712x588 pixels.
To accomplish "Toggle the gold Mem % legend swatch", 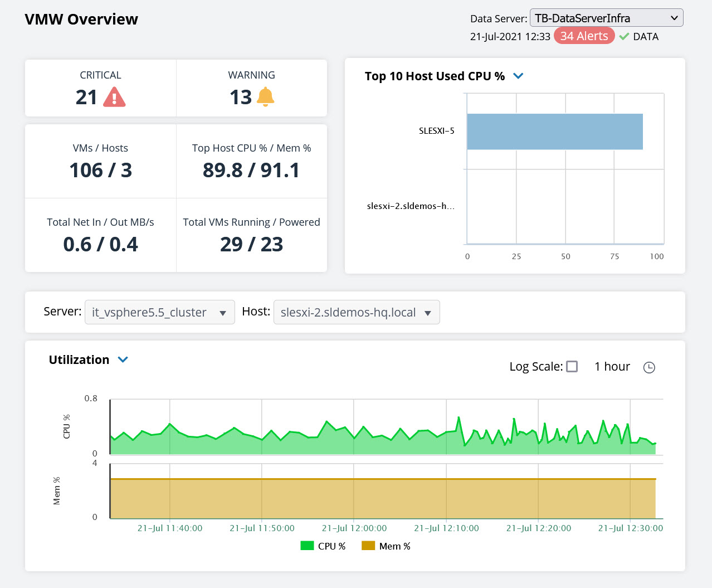I will coord(368,546).
